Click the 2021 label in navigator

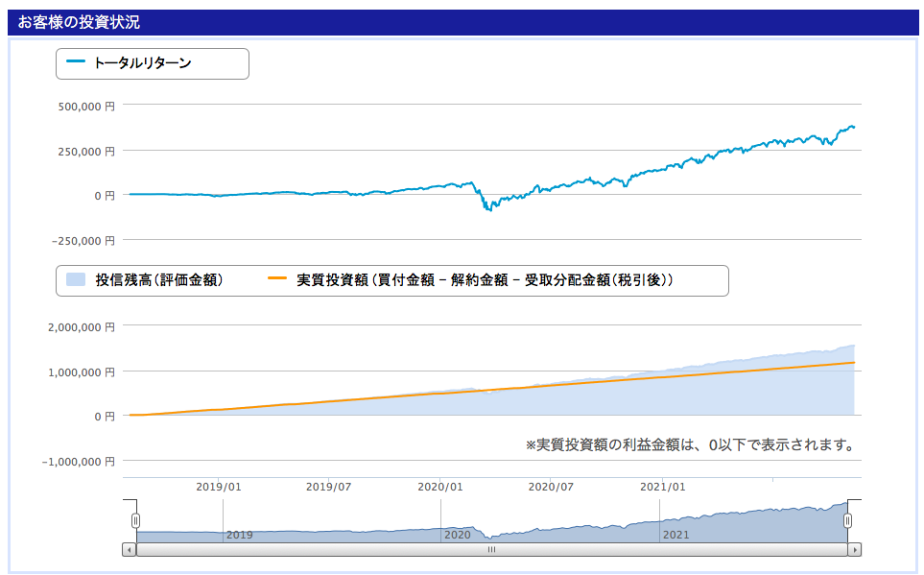pos(675,535)
